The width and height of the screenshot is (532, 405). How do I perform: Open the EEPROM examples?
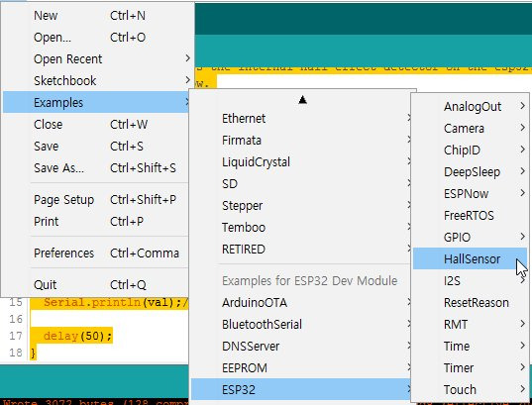point(301,367)
